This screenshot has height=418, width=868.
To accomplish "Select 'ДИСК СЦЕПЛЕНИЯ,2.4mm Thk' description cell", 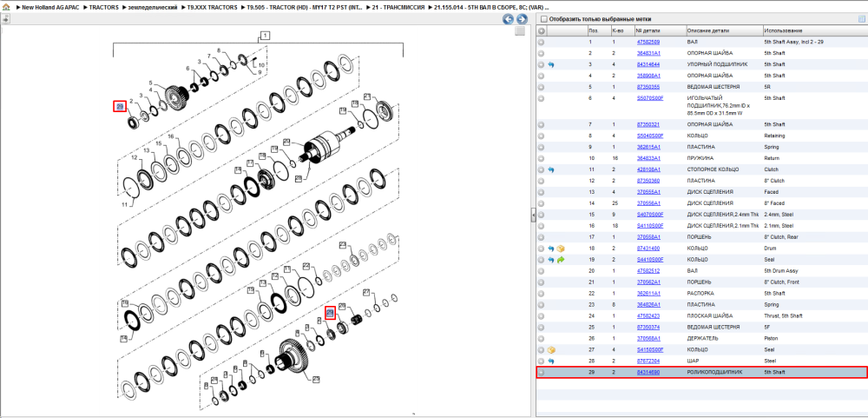I will tap(724, 215).
